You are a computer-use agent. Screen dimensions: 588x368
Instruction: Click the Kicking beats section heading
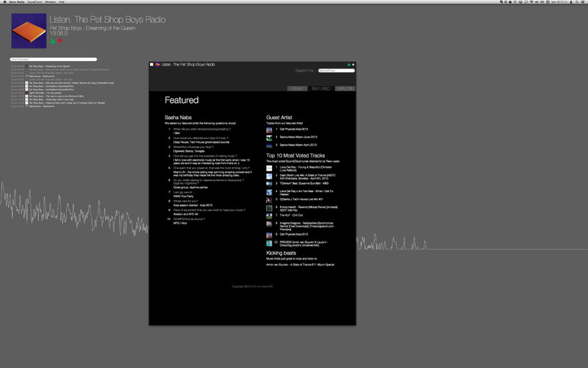click(x=281, y=253)
